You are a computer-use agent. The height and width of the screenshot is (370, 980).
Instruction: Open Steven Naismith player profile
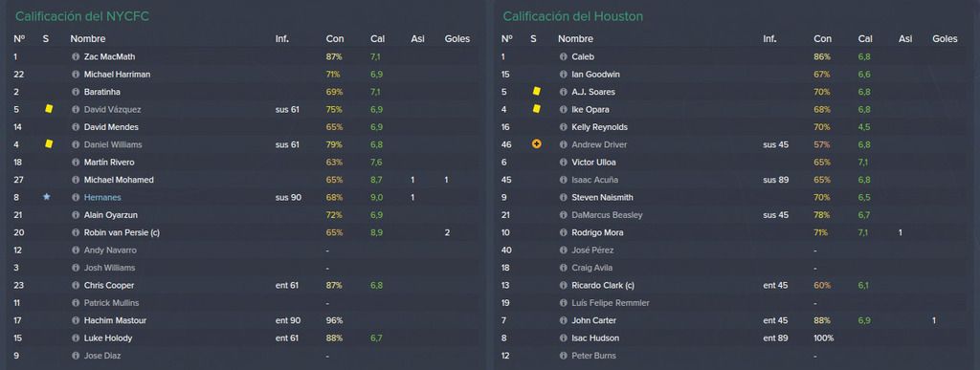pos(603,197)
